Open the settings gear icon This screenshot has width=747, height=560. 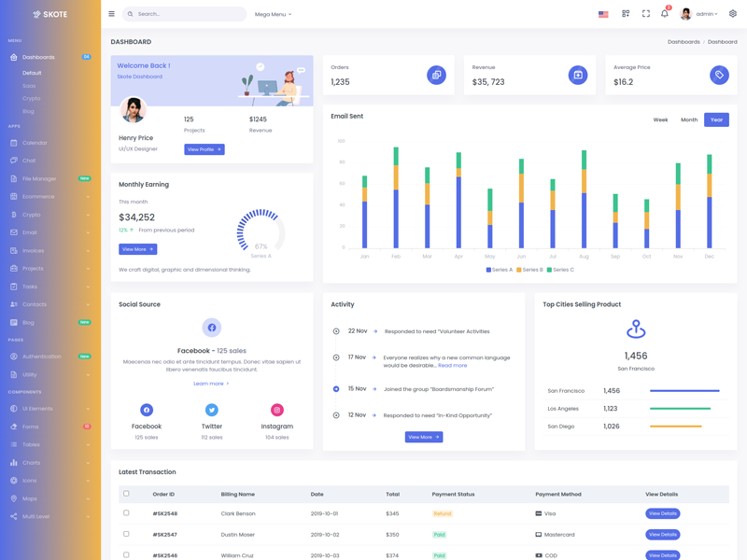pos(733,14)
